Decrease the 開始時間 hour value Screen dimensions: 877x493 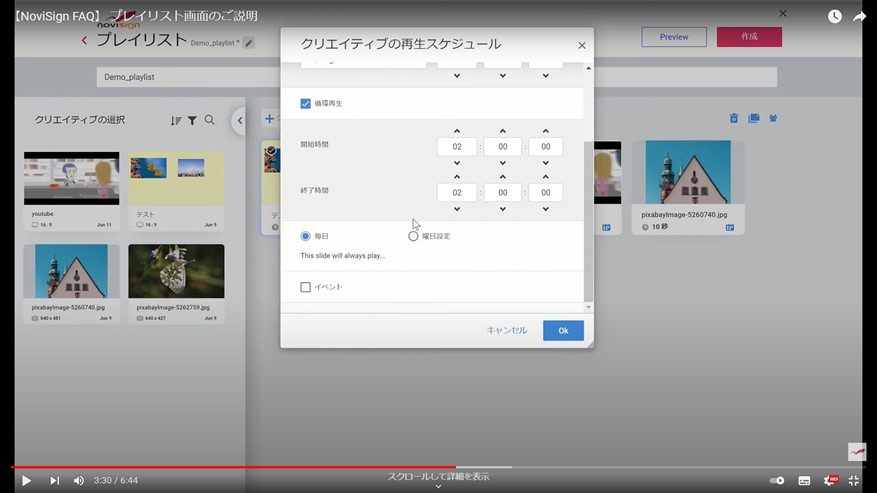click(457, 163)
